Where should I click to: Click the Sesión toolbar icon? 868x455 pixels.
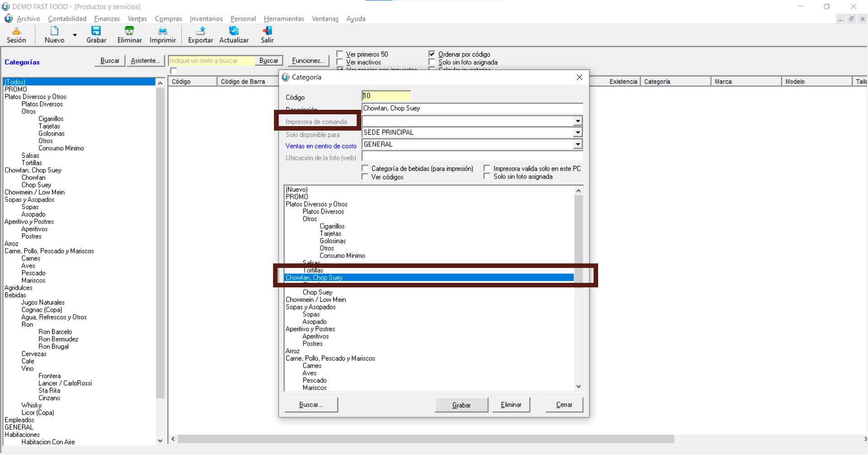click(16, 31)
